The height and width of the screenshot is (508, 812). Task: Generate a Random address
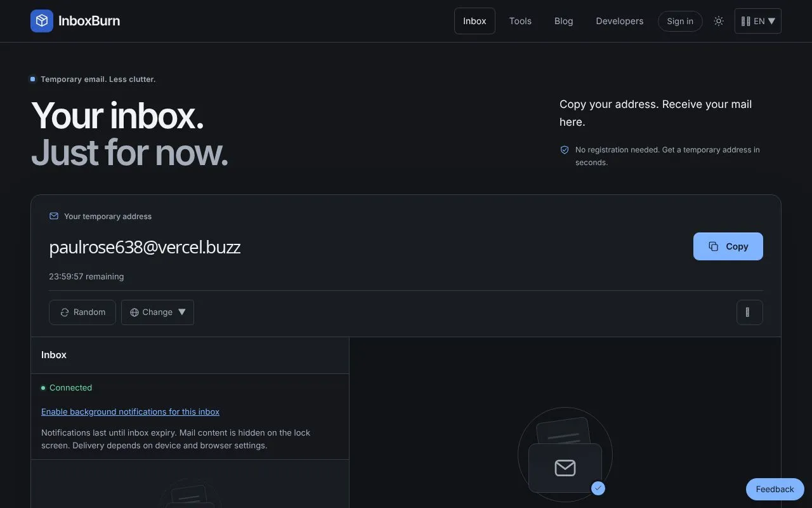pyautogui.click(x=82, y=312)
